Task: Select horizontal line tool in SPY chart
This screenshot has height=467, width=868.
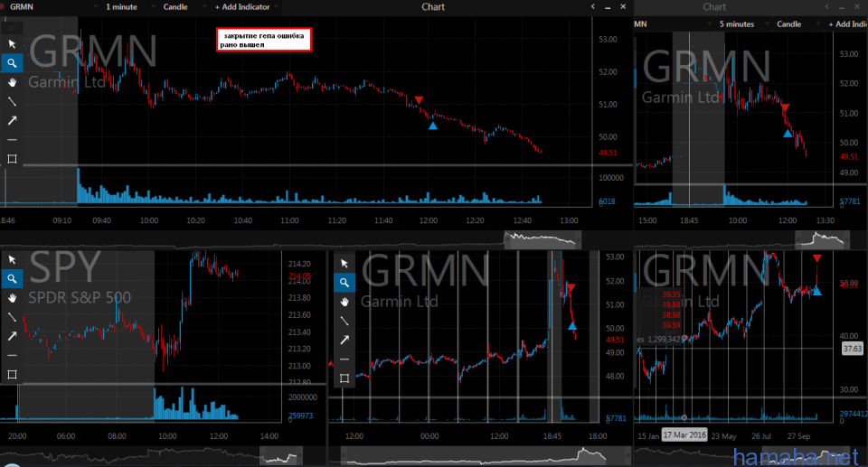Action: tap(12, 356)
